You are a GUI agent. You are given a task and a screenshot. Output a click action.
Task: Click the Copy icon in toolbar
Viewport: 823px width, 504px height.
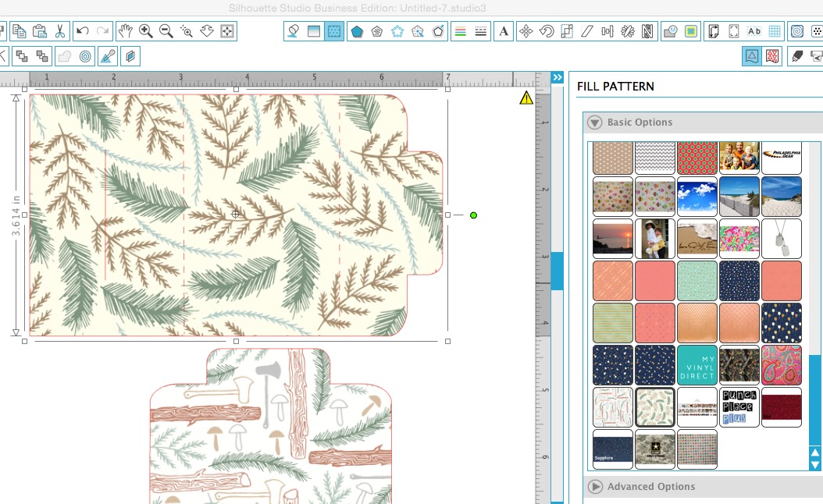(x=20, y=31)
